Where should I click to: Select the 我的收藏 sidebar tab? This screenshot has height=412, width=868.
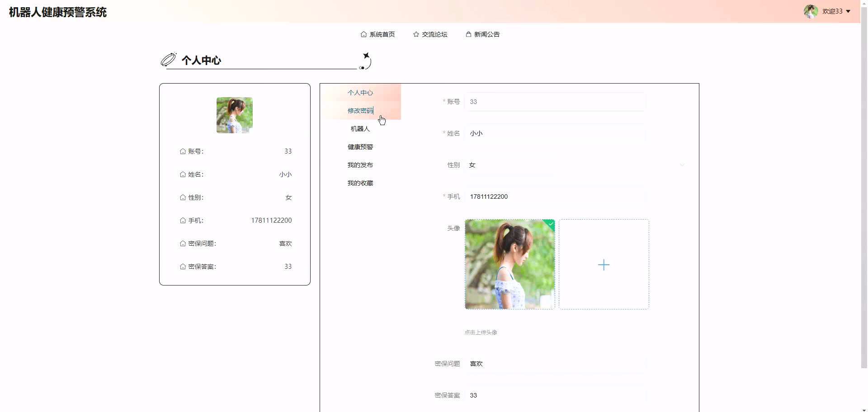360,183
